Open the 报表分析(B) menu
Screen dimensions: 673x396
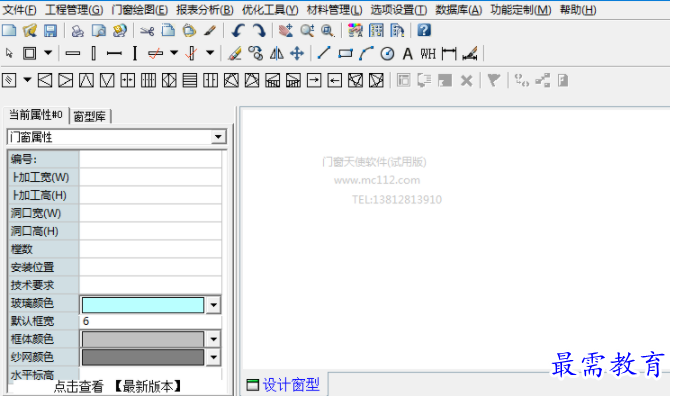point(205,9)
